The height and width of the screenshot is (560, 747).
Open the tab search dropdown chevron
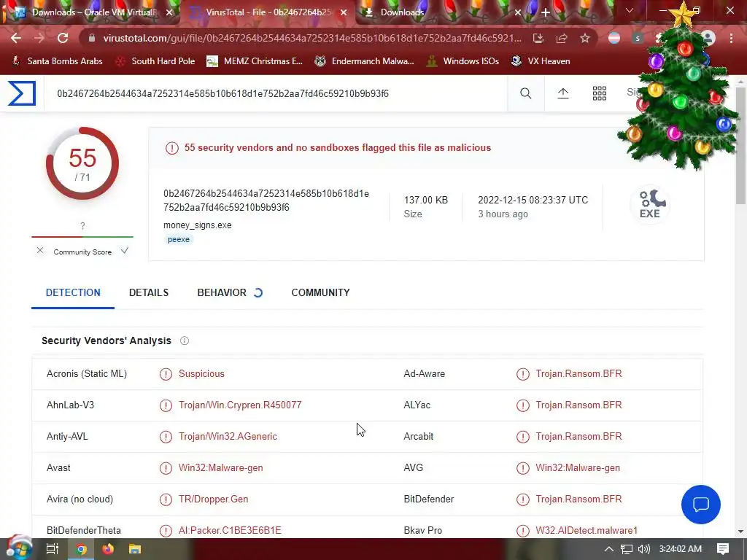pos(630,10)
